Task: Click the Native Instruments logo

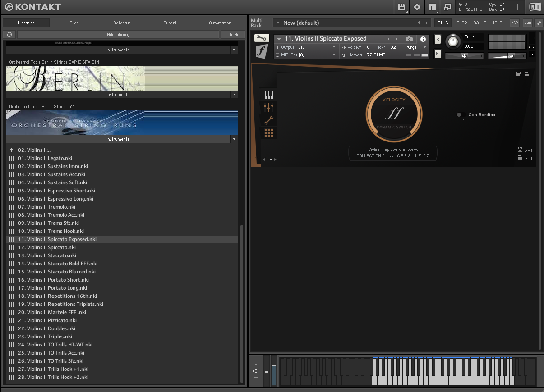Action: (535, 7)
